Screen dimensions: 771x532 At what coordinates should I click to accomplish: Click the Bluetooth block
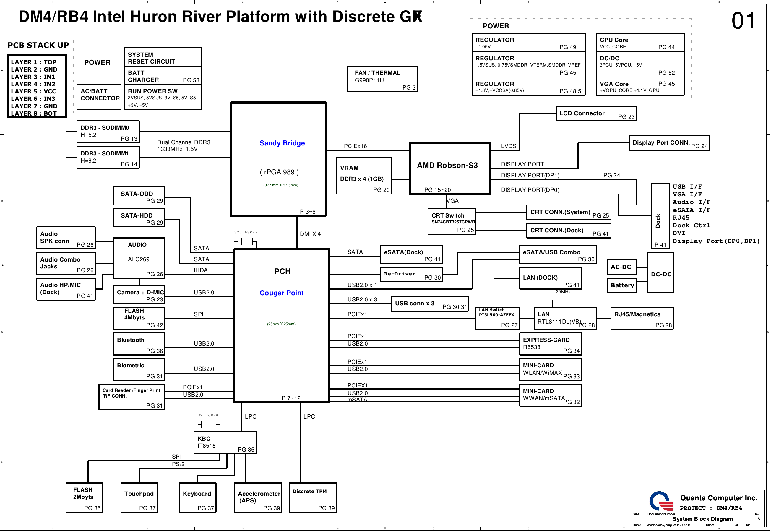(x=139, y=344)
